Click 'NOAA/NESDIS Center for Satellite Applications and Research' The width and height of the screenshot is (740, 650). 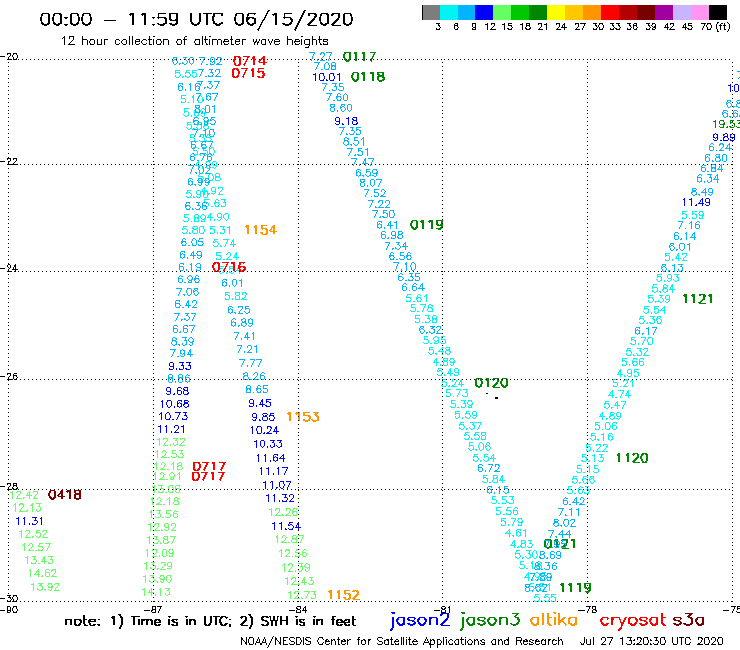point(402,642)
